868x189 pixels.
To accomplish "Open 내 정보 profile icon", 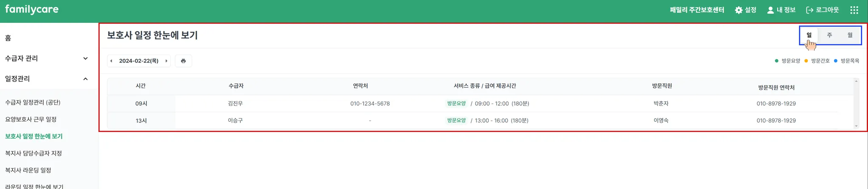I will tap(771, 10).
